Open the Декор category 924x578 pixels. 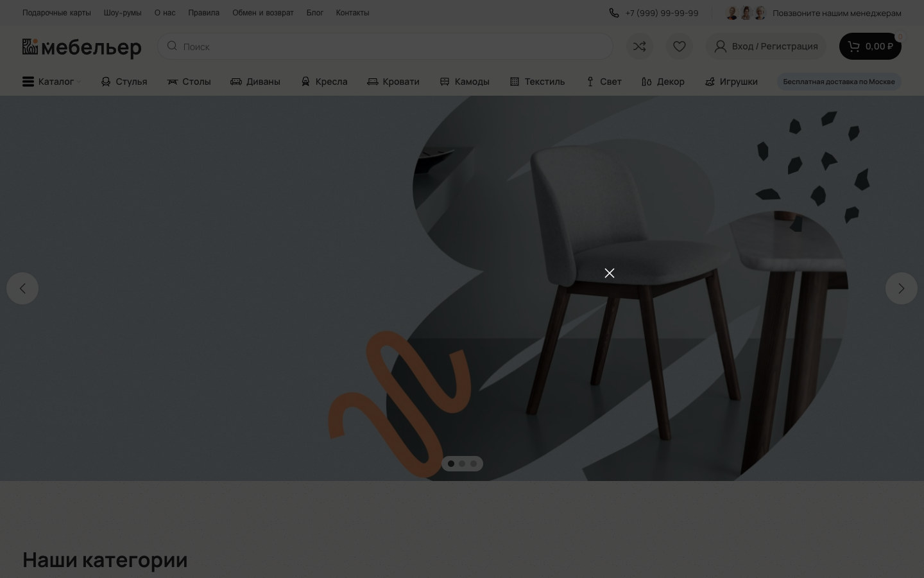point(663,82)
